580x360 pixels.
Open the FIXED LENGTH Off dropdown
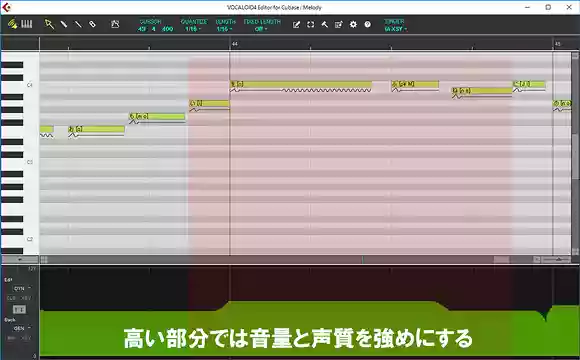point(261,29)
